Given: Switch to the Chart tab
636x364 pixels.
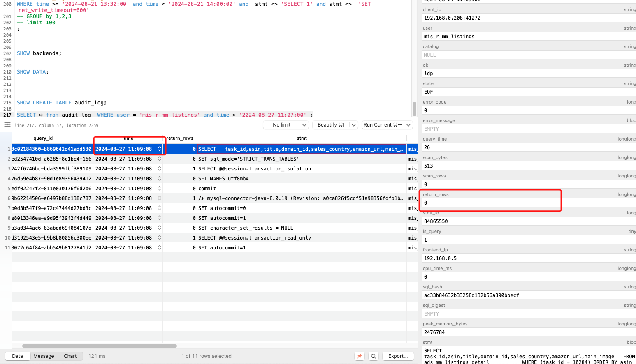Looking at the screenshot, I should point(70,356).
